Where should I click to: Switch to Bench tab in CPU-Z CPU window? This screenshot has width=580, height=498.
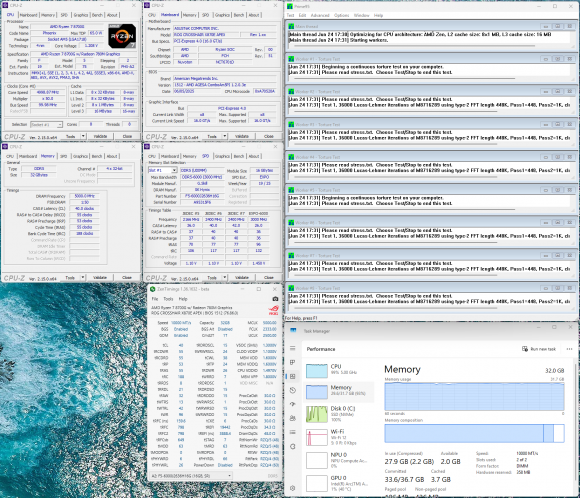(97, 15)
